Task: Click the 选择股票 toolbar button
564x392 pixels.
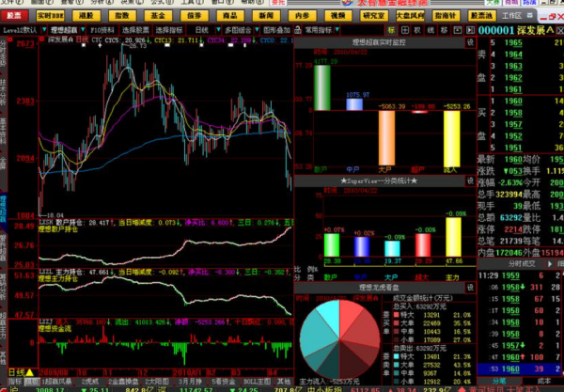Action: coord(135,30)
